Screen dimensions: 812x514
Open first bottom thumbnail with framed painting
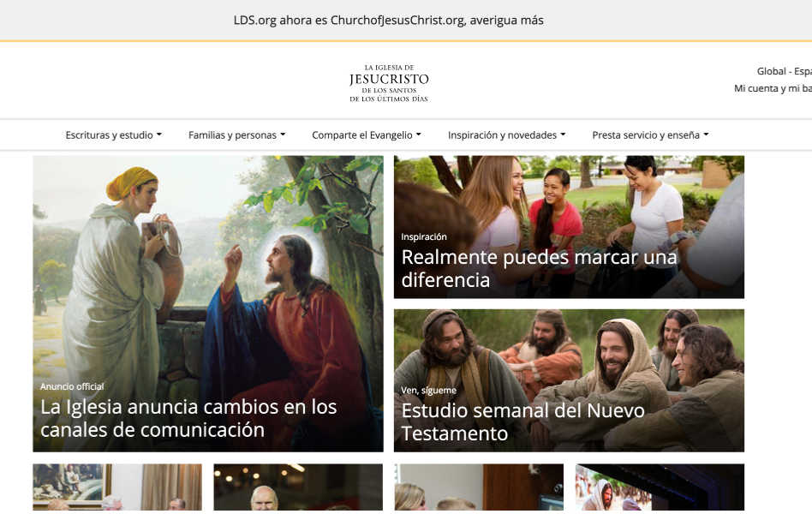tap(117, 487)
